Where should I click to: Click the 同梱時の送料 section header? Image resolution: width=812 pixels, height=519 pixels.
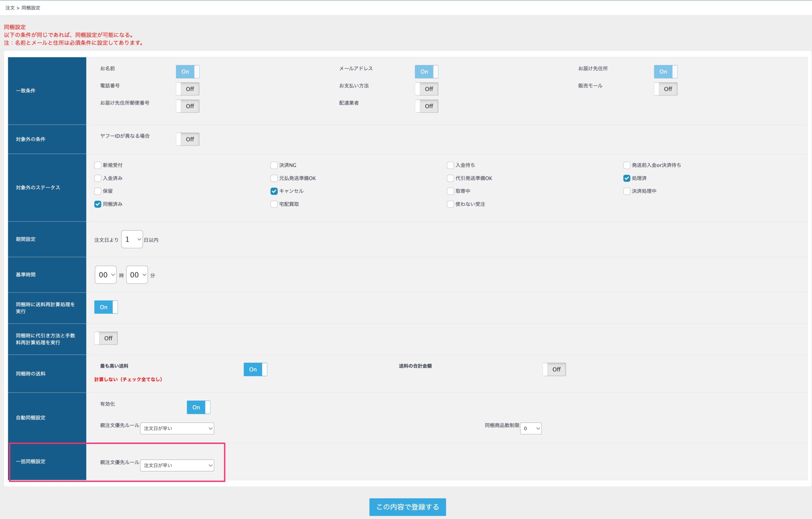pyautogui.click(x=47, y=374)
